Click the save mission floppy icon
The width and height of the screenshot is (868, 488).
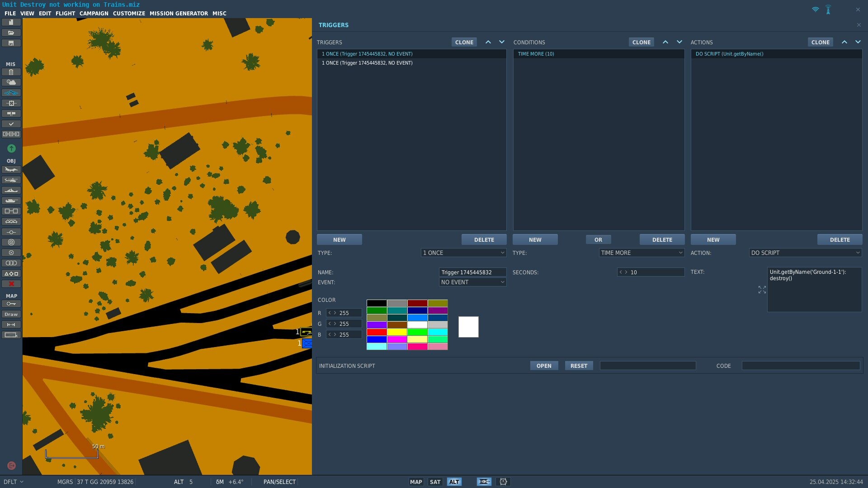pyautogui.click(x=11, y=43)
